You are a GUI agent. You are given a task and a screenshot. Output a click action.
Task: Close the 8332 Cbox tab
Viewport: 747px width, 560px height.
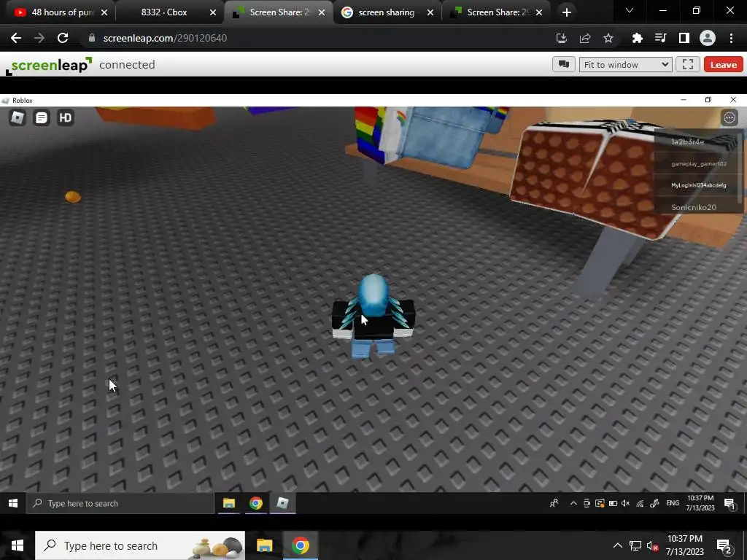tap(213, 12)
